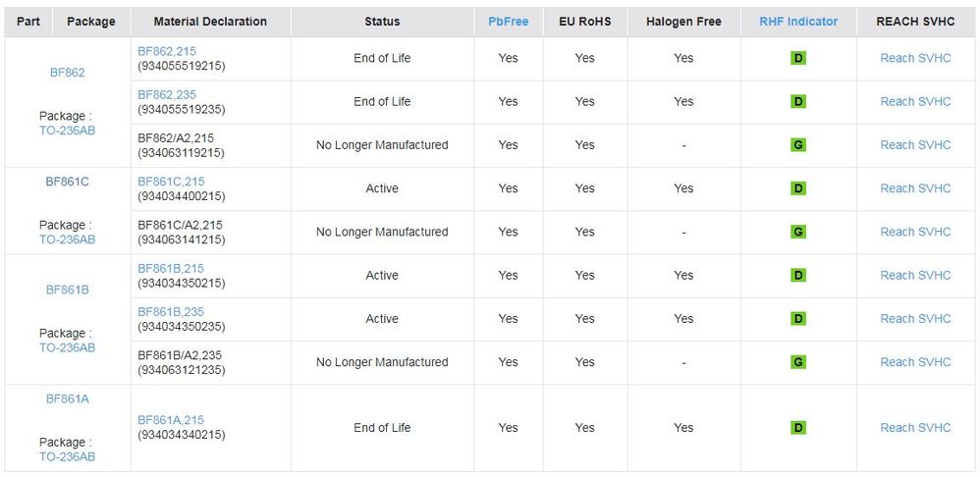
Task: Open BF861B,215 material declaration
Action: pos(171,269)
